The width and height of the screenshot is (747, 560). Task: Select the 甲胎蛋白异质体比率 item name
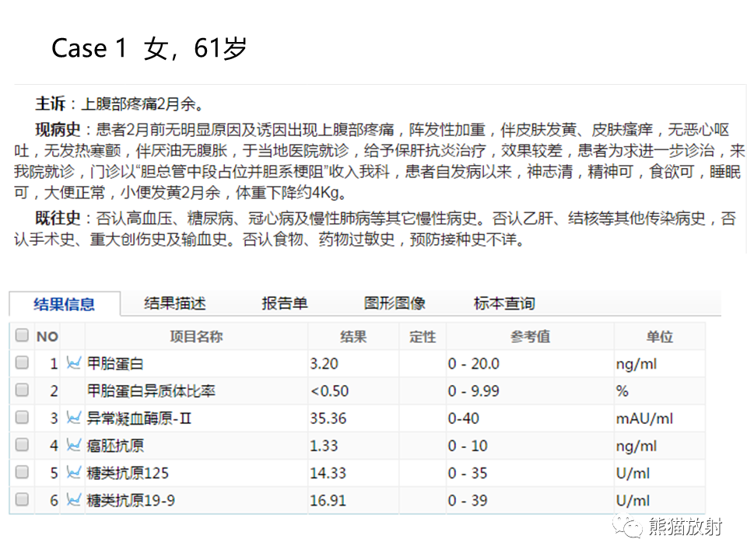point(151,391)
